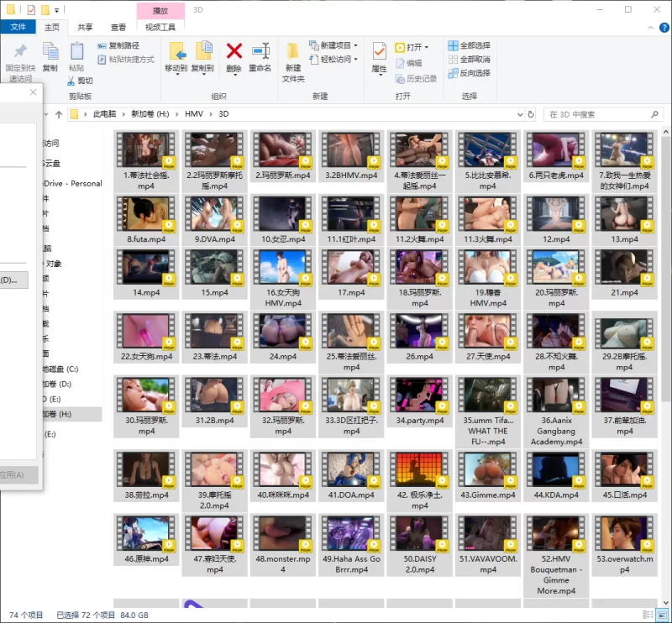Select OneDrive - Personal in the navigation pane
Viewport: 672px width, 623px height.
73,183
